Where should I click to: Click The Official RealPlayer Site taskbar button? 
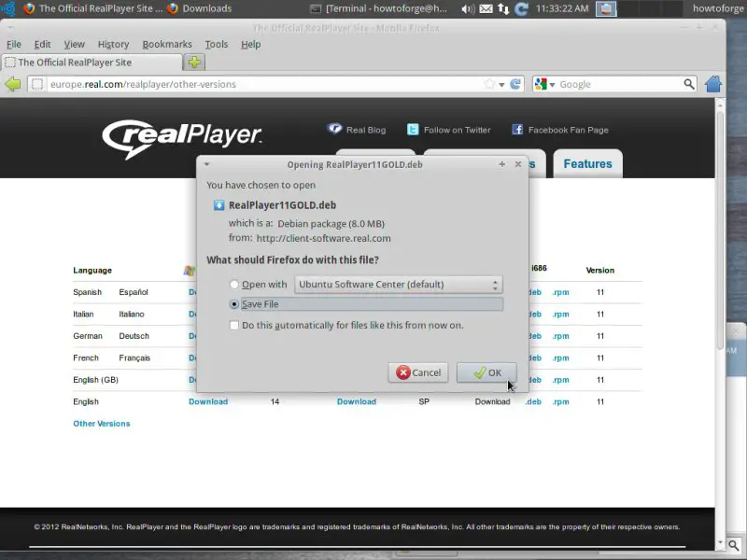point(93,8)
